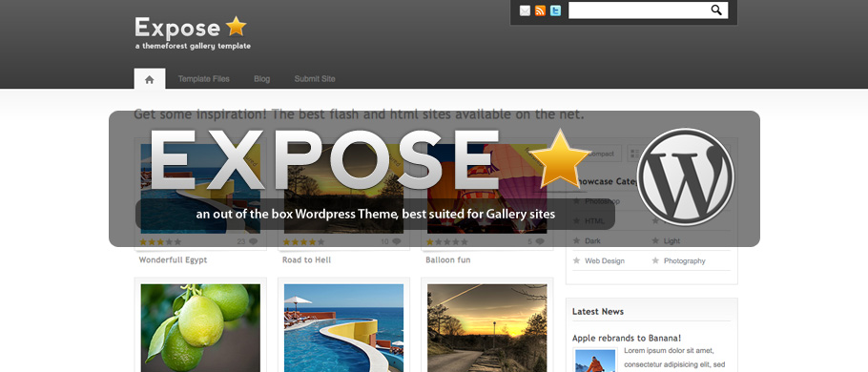This screenshot has height=372, width=868.
Task: Open the curved swimming pool thumbnail
Action: [343, 328]
